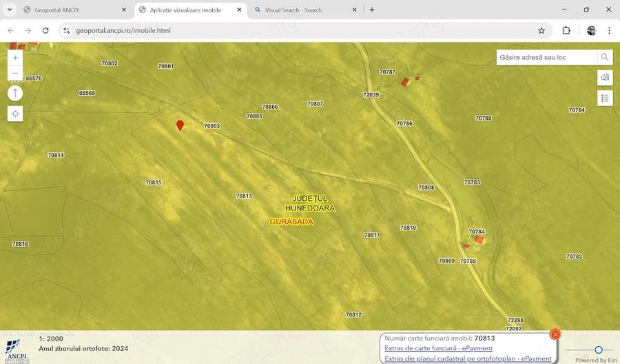Select parcel label 70809
The width and height of the screenshot is (620, 364).
pyautogui.click(x=447, y=261)
